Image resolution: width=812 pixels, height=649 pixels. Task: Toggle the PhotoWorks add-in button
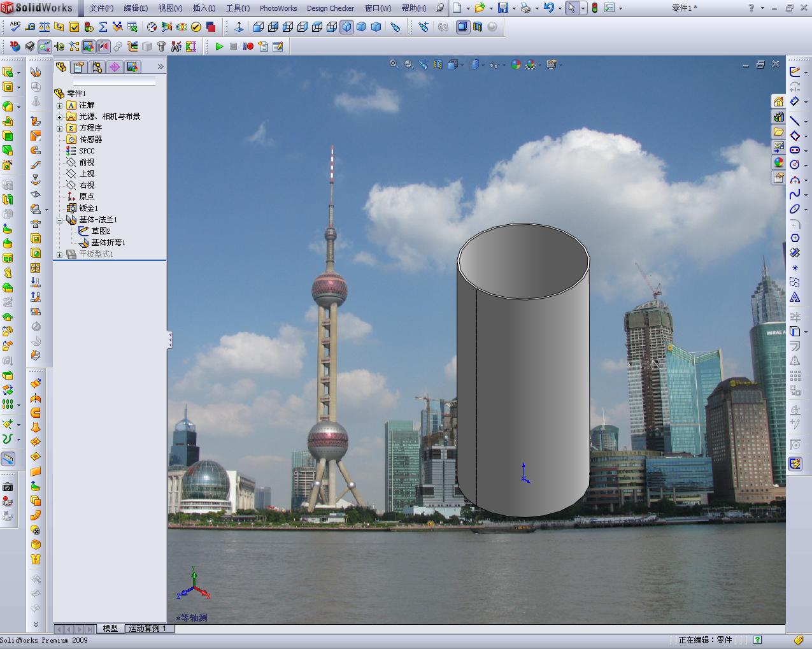(89, 46)
